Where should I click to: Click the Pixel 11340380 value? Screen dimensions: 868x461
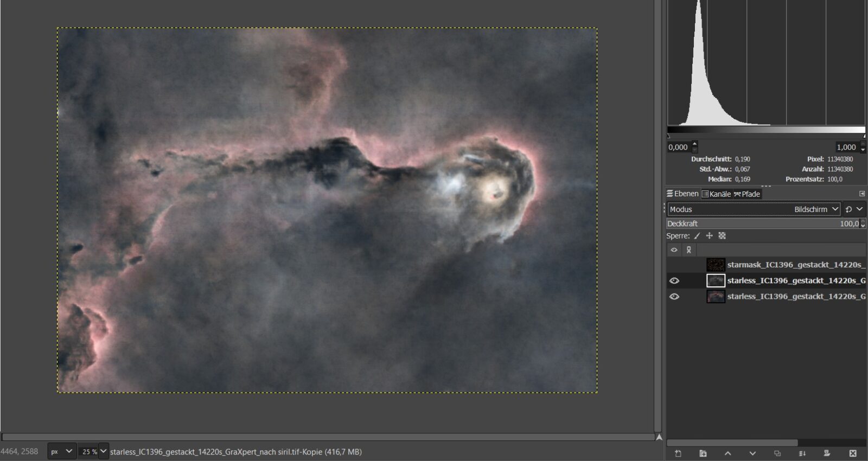pyautogui.click(x=840, y=159)
